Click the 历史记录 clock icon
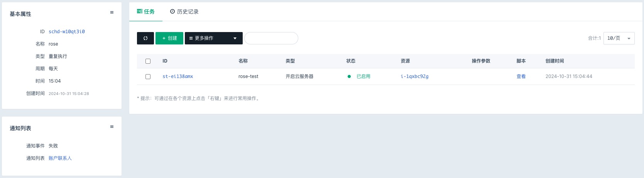The width and height of the screenshot is (644, 178). (172, 12)
